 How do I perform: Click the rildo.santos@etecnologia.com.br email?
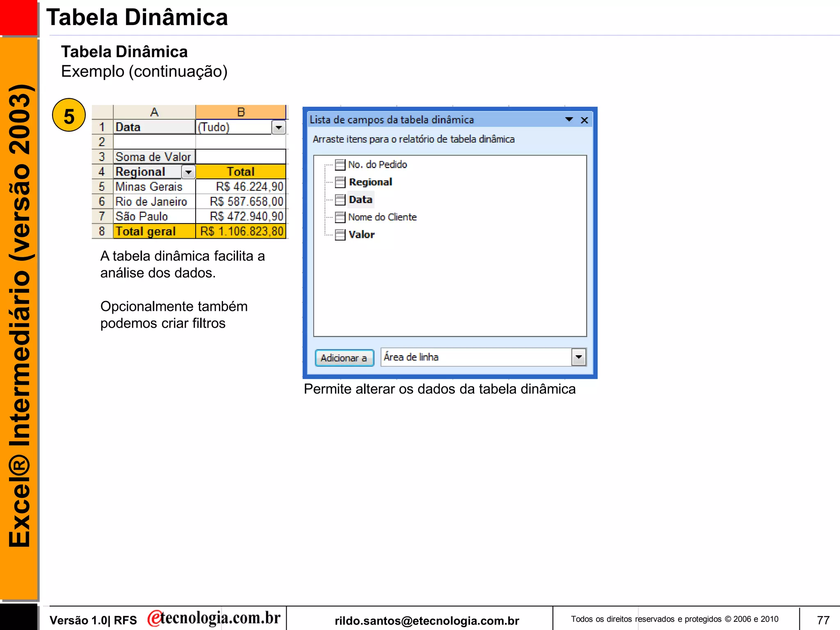(427, 621)
